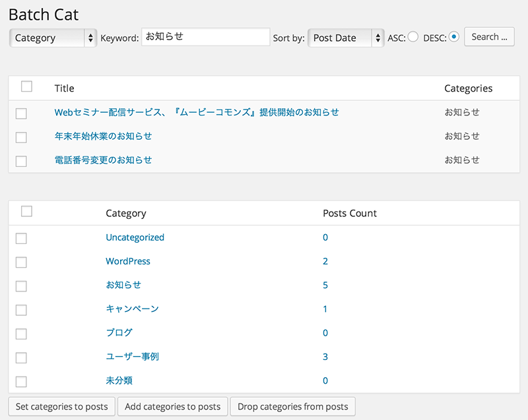
Task: Check the select-all checkbox beside Title
Action: pyautogui.click(x=26, y=86)
